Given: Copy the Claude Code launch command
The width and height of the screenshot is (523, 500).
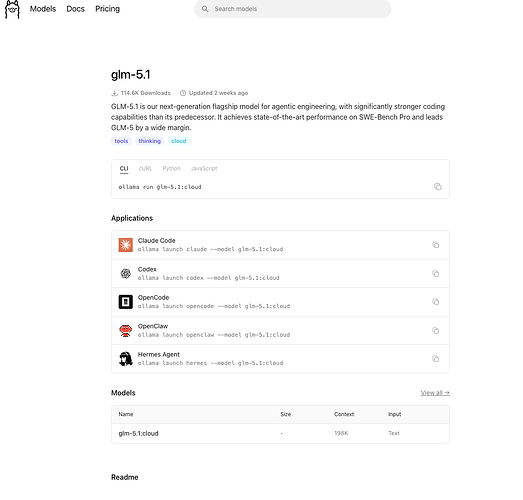Looking at the screenshot, I should (435, 245).
